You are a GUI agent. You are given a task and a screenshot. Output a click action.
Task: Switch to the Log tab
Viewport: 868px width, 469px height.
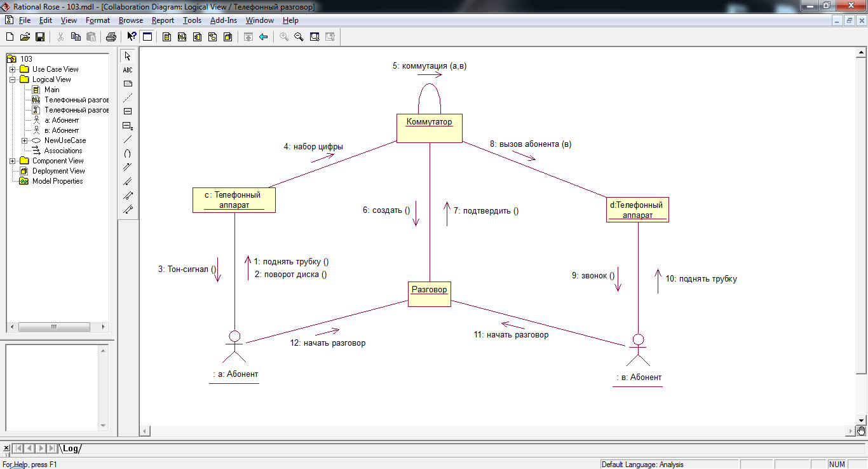(71, 449)
